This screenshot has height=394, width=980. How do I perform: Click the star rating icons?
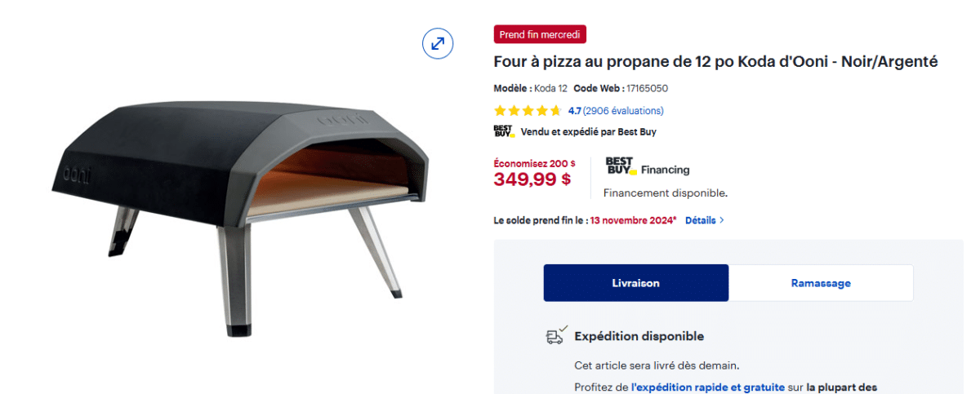528,111
